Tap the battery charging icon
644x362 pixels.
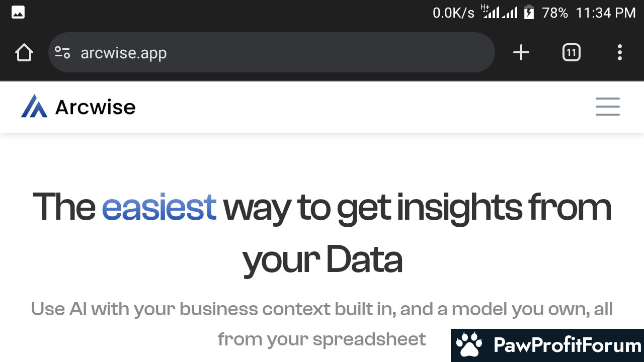click(529, 12)
